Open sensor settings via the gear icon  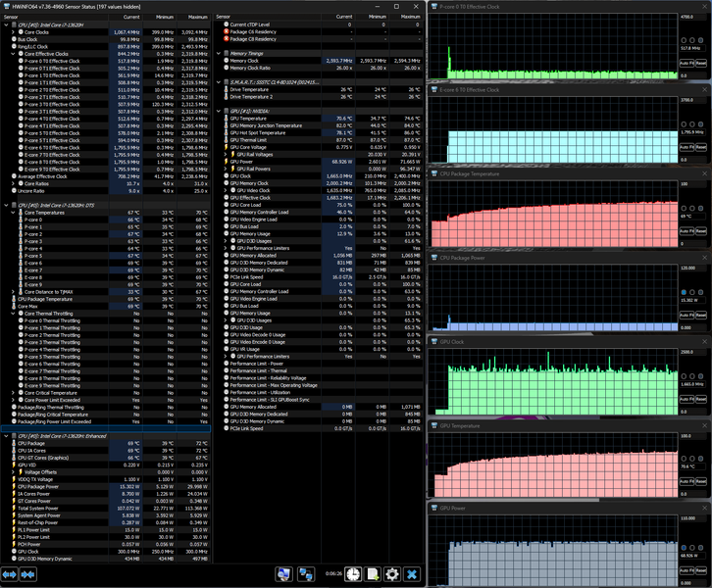[392, 573]
